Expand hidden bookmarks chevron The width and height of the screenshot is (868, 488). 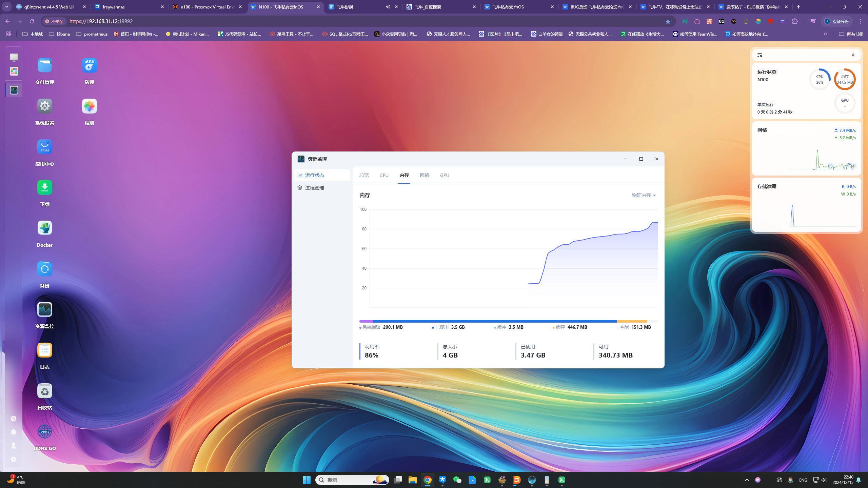coord(825,34)
